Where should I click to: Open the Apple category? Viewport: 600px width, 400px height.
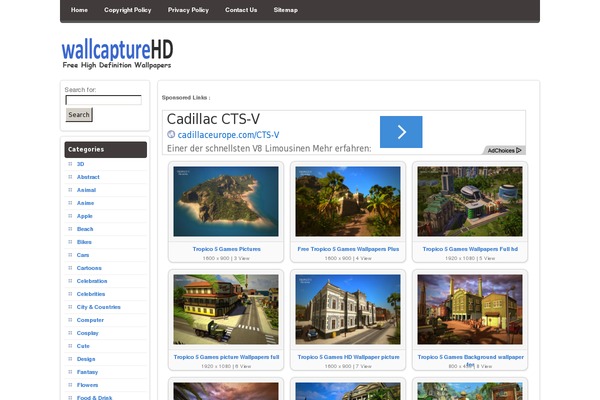pos(85,216)
